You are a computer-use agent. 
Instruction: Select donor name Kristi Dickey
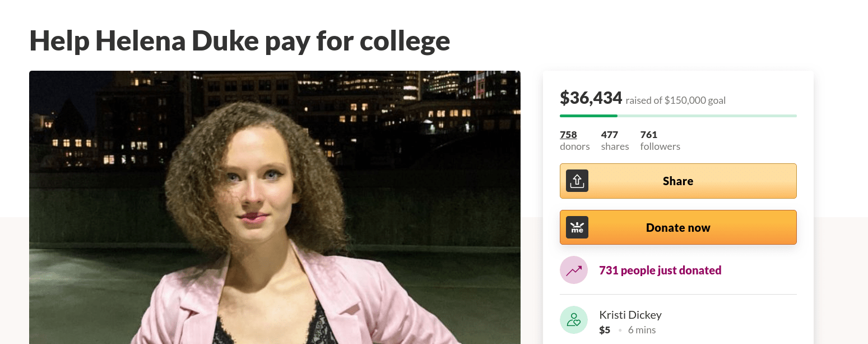[x=630, y=315]
